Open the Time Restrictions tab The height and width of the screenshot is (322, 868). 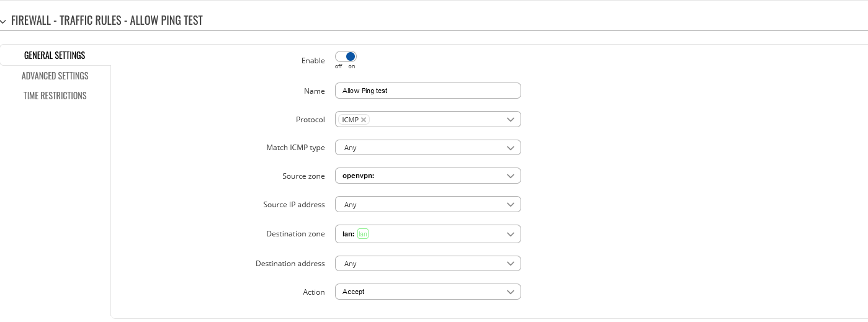click(x=55, y=96)
